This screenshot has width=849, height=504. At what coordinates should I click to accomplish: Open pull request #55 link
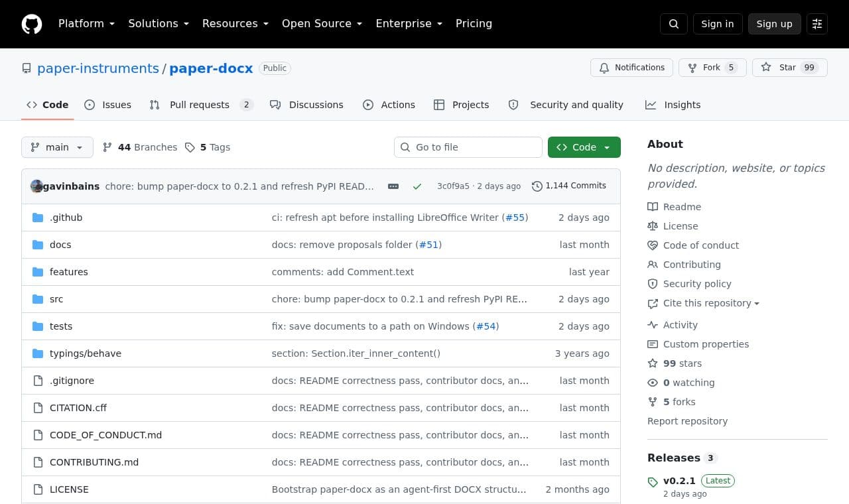pos(515,218)
